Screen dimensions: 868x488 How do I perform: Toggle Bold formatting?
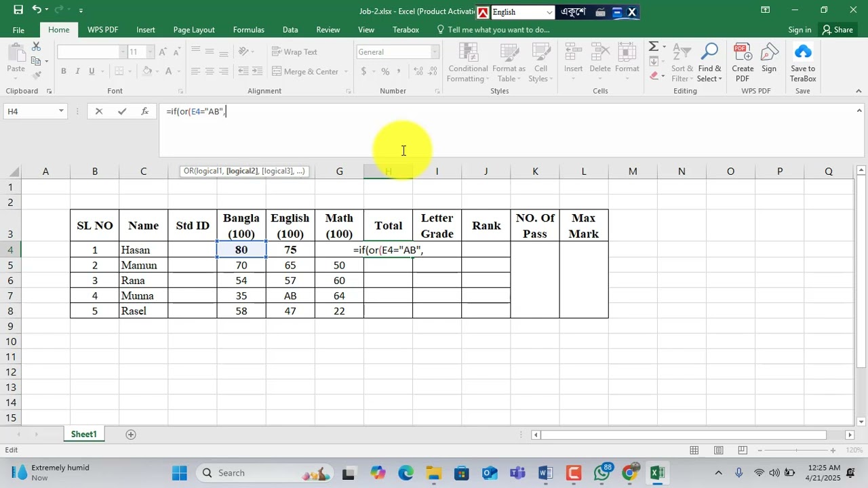(x=63, y=71)
